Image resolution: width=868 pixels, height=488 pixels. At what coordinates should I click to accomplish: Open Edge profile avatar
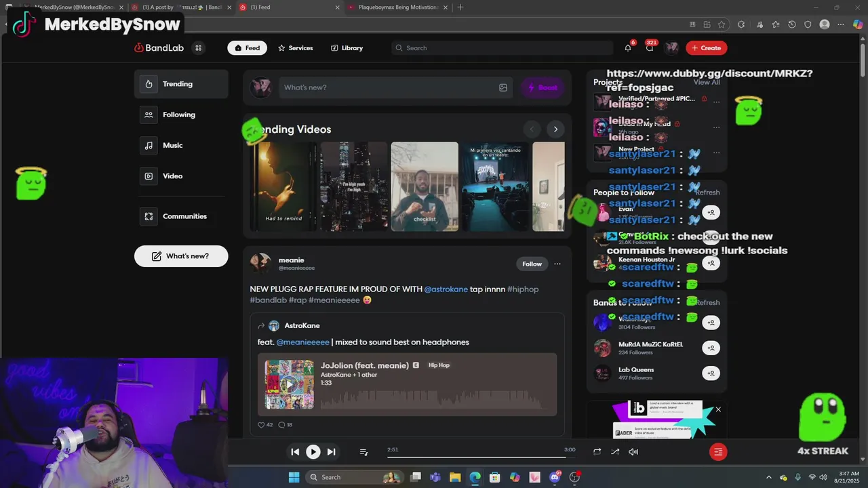coord(825,24)
